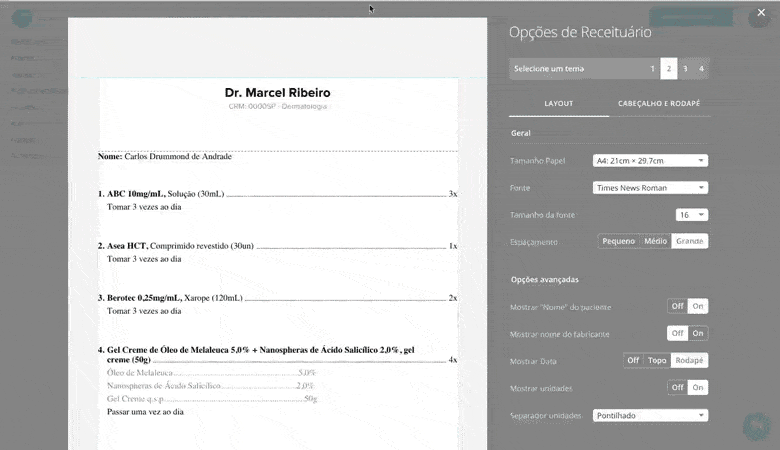Set Mostrar Data to Topo
780x450 pixels.
click(656, 360)
